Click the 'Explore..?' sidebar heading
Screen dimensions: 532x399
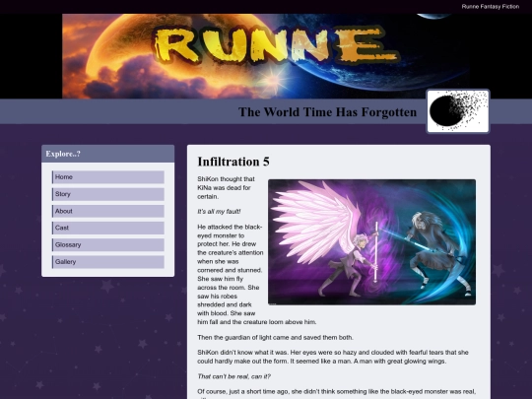pos(63,154)
